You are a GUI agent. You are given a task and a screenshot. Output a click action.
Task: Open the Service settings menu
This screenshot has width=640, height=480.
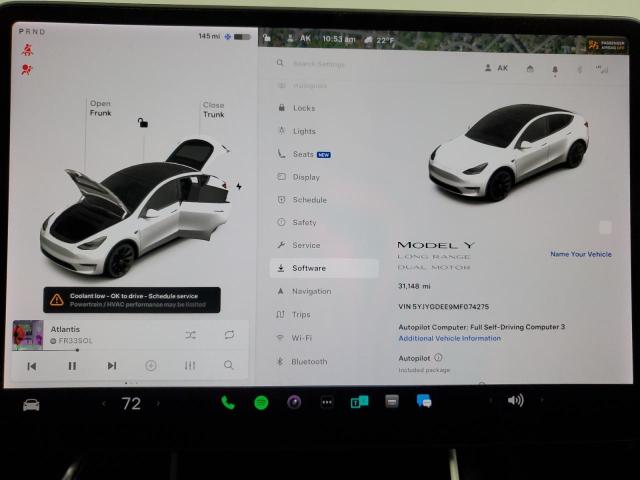304,245
